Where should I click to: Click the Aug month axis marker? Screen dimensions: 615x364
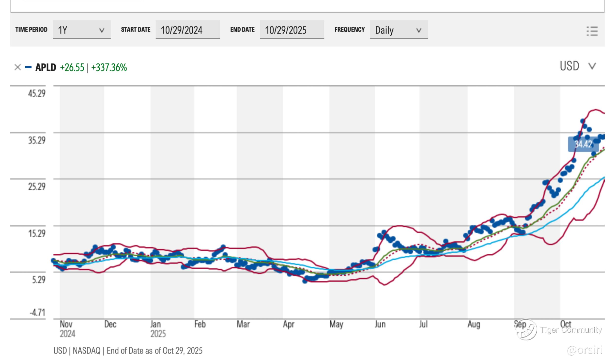click(474, 324)
